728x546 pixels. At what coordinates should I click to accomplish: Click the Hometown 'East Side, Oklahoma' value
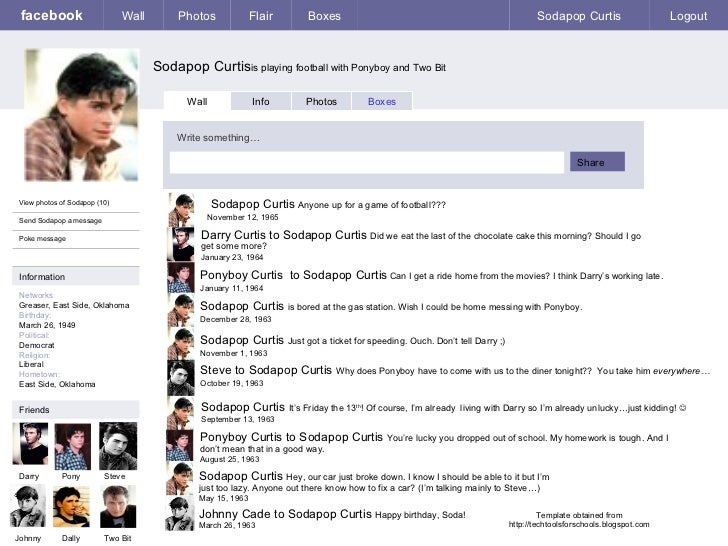(57, 384)
